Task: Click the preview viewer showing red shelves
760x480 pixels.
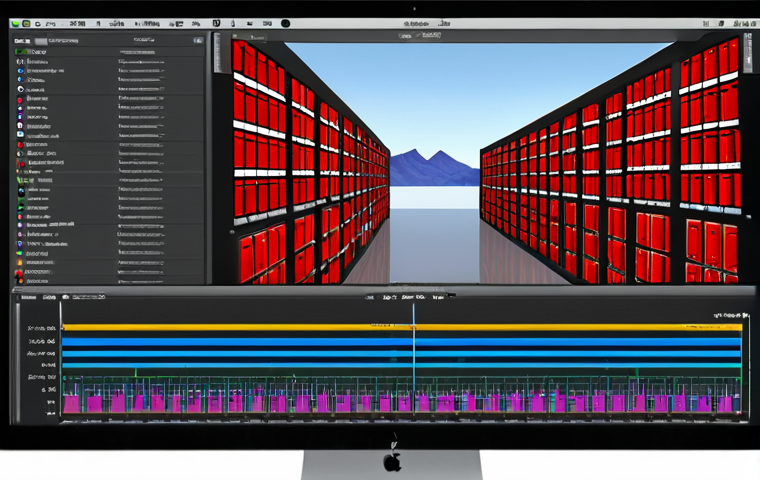Action: click(x=484, y=162)
